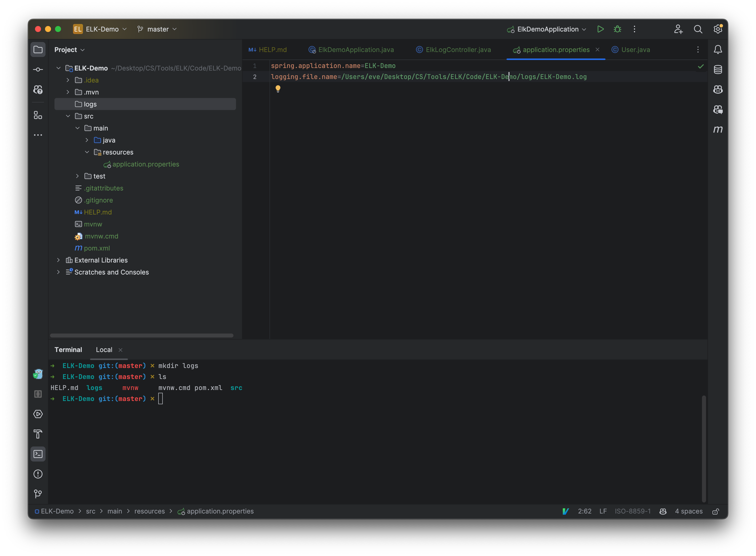
Task: Open the Database tool window
Action: (x=718, y=69)
